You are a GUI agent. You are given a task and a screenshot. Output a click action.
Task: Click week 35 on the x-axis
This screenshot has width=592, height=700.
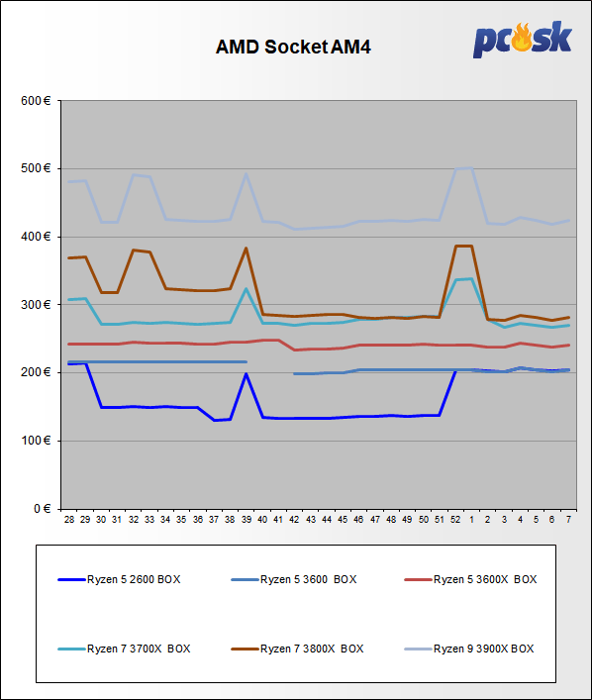point(181,520)
